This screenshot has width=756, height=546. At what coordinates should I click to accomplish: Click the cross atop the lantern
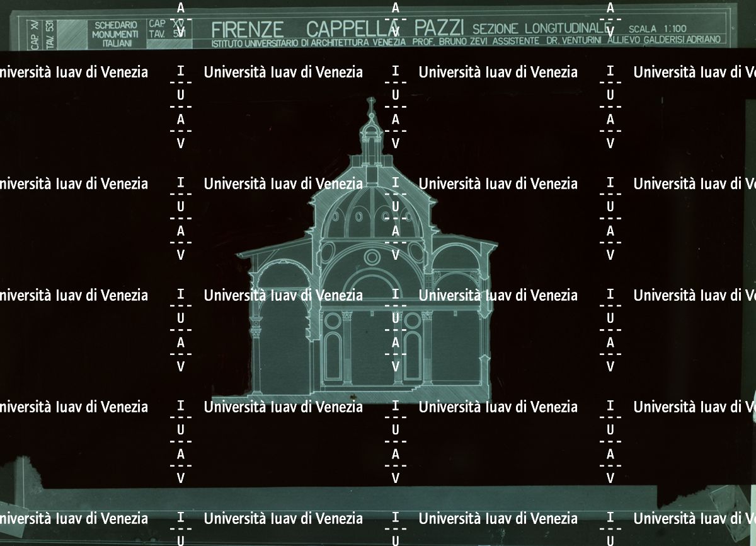[x=371, y=102]
